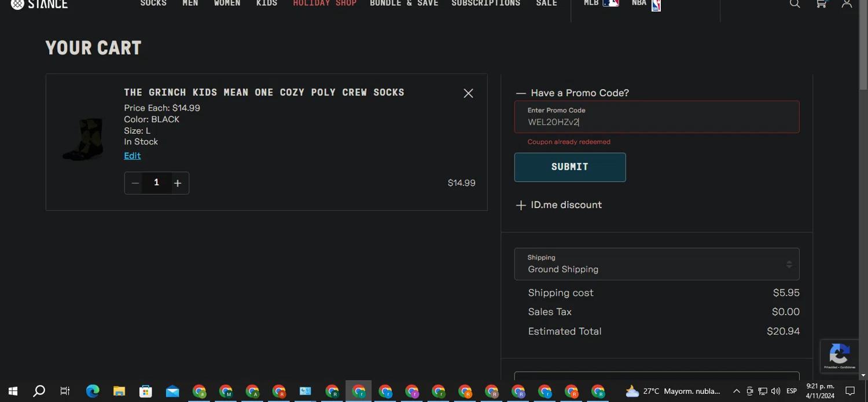
Task: Switch the ESP input language indicator
Action: point(792,391)
